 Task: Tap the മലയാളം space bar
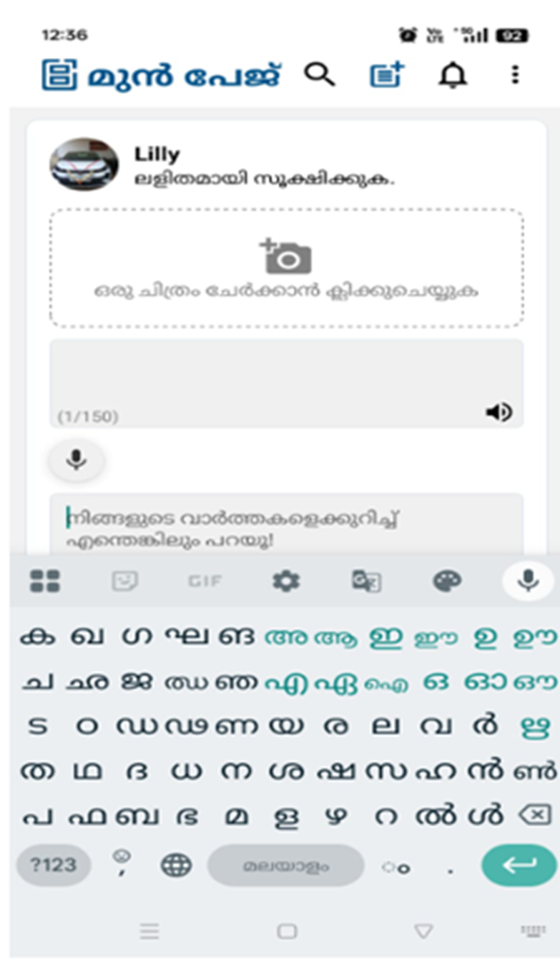tap(285, 865)
